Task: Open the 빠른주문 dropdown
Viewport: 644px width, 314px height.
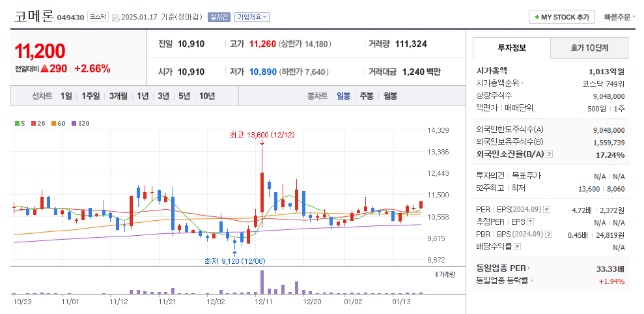Action: [x=620, y=17]
